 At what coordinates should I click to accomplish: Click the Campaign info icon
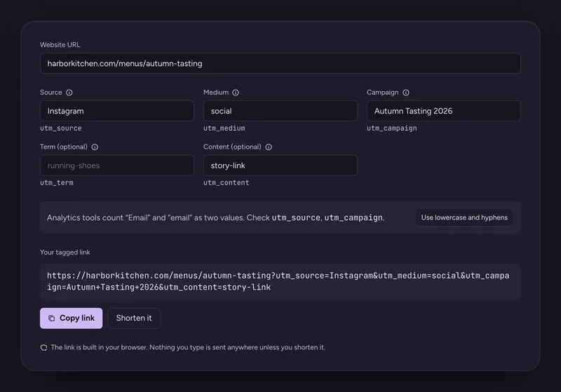click(x=406, y=93)
